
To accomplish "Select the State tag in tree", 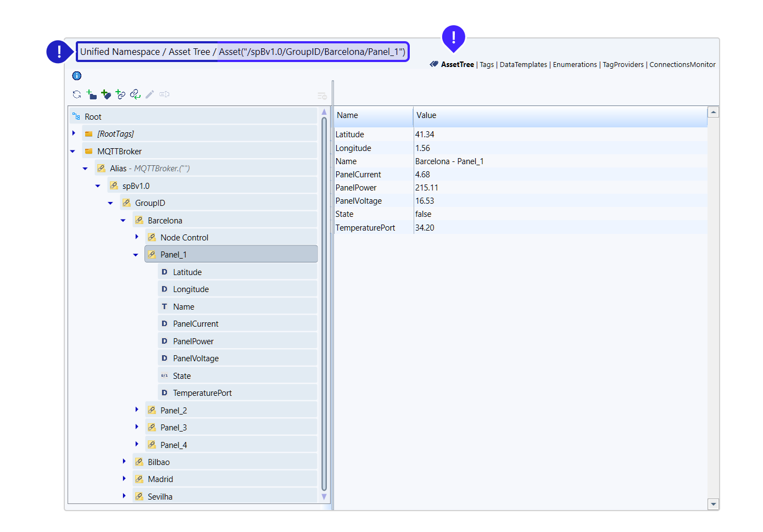I will [x=182, y=376].
